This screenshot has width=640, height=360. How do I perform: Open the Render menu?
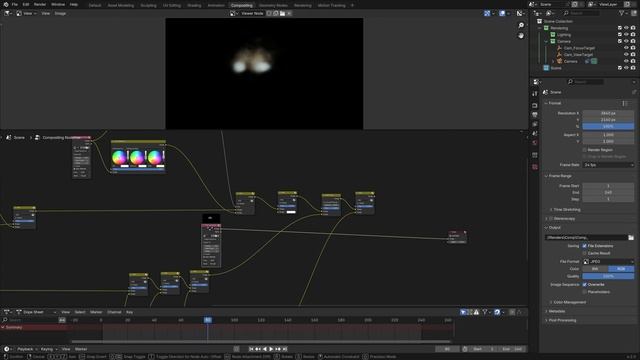(40, 4)
